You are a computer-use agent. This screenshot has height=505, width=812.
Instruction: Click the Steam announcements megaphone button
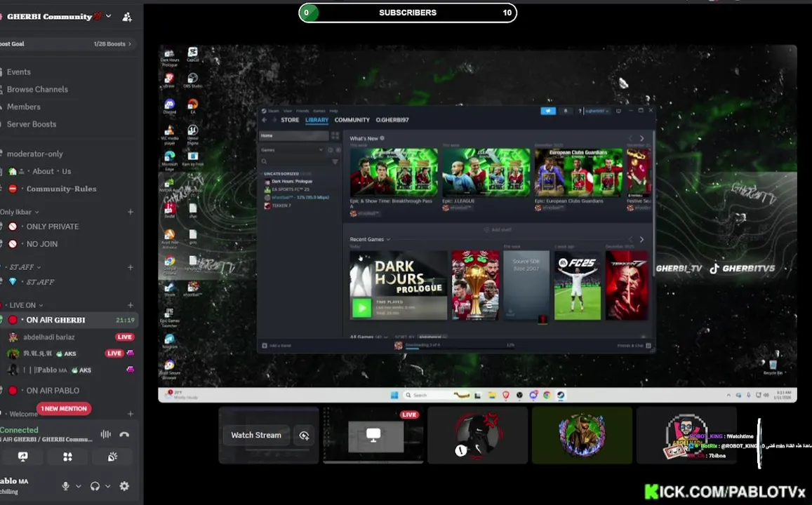coord(548,111)
